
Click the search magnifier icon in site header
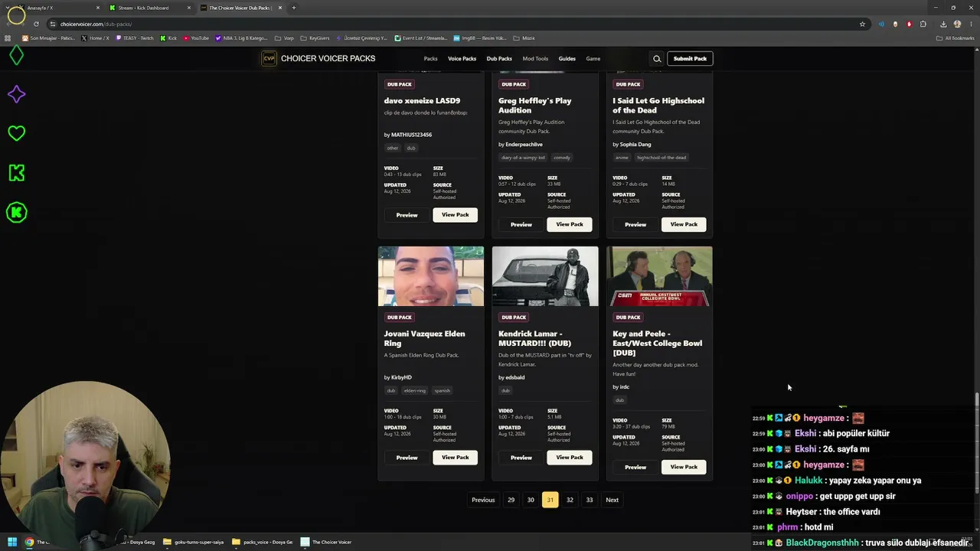(x=657, y=59)
